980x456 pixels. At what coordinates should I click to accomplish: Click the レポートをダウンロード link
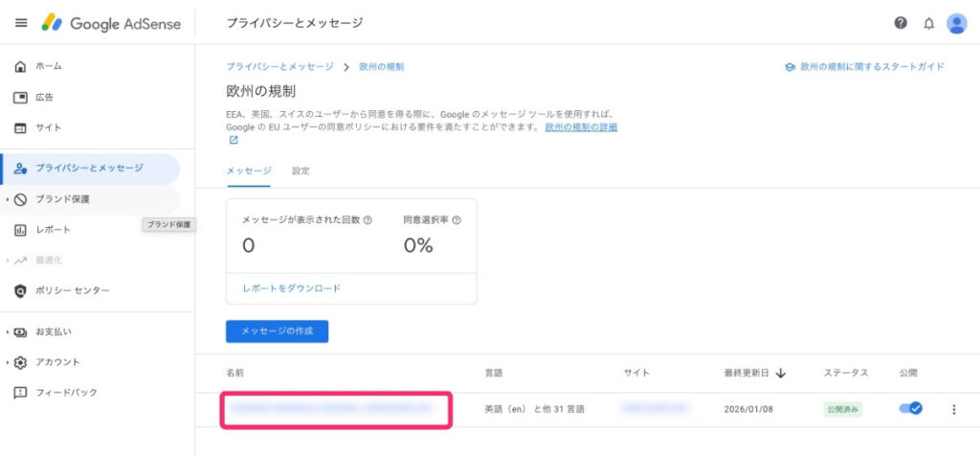292,288
